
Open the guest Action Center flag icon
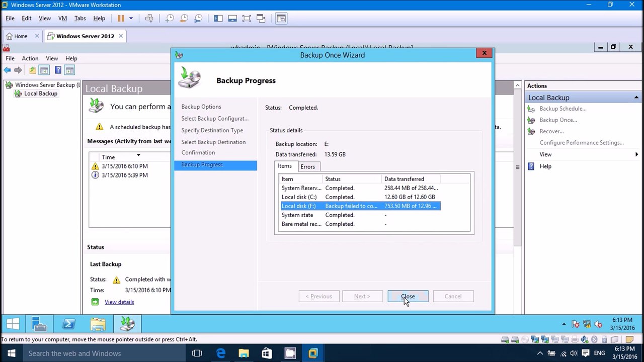coord(576,324)
